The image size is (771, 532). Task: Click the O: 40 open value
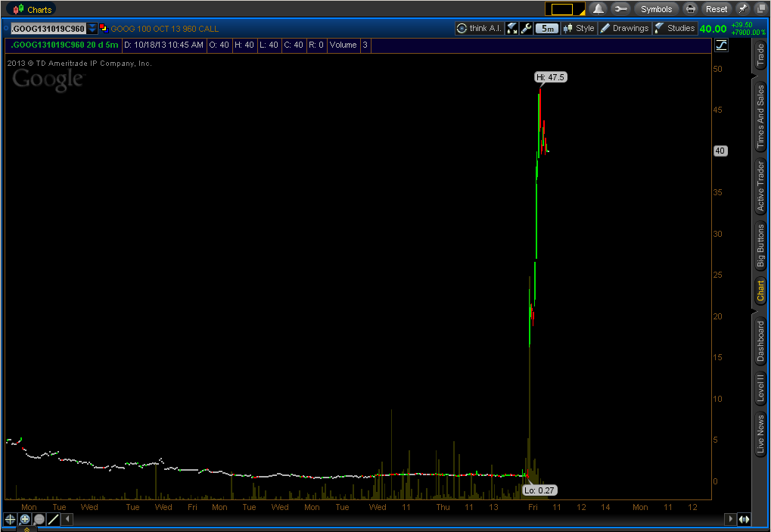coord(219,45)
